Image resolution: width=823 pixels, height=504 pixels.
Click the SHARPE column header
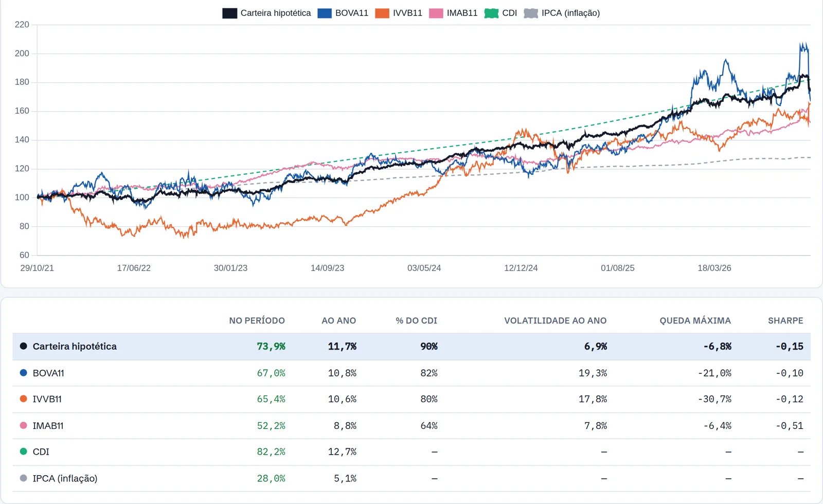point(785,320)
